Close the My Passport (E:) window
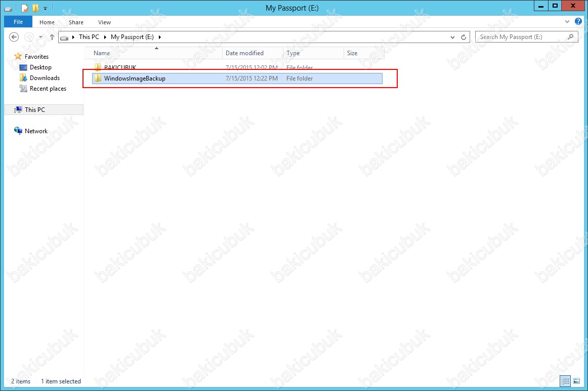Image resolution: width=588 pixels, height=391 pixels. point(573,6)
